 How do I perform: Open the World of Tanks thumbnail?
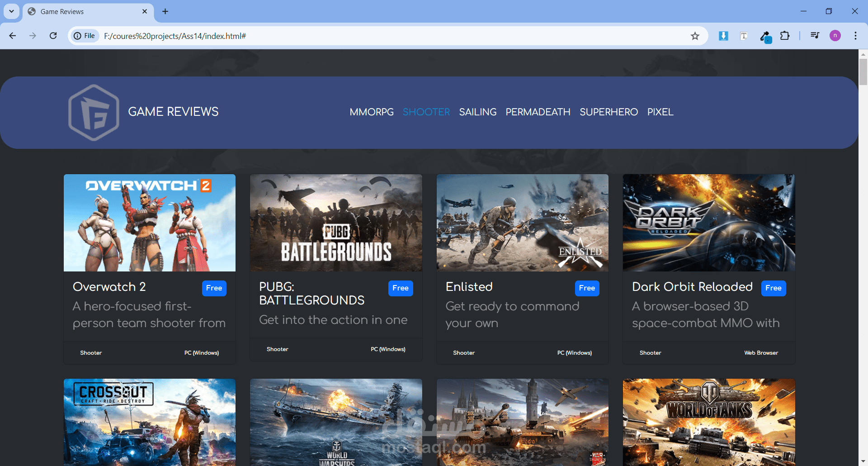click(x=709, y=422)
